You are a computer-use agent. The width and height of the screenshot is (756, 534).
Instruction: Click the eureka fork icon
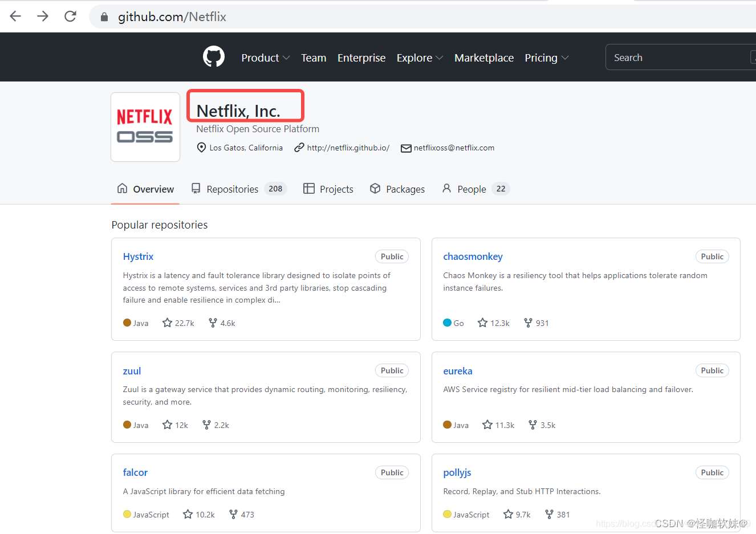(533, 425)
